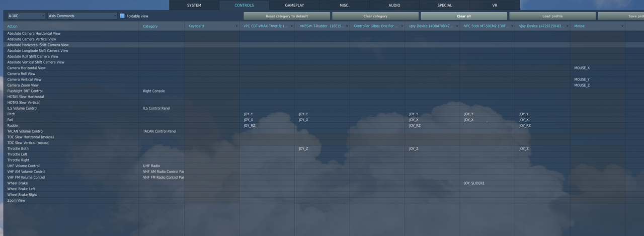The height and width of the screenshot is (236, 644).
Task: Open VPC CDT-VMAX Throttle column dropdown arrow
Action: pyautogui.click(x=292, y=26)
